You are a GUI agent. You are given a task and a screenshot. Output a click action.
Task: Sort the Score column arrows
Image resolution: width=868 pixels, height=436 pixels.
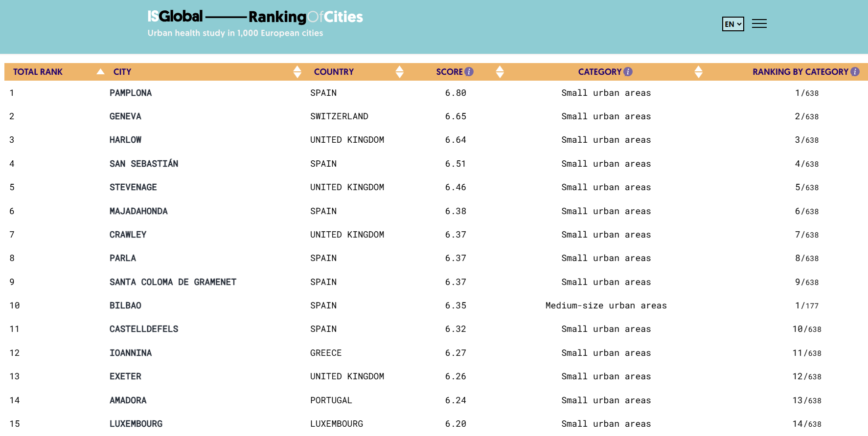[500, 72]
